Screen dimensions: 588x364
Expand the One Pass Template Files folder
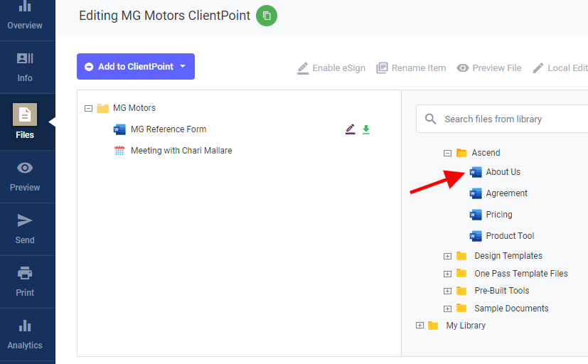tap(447, 274)
